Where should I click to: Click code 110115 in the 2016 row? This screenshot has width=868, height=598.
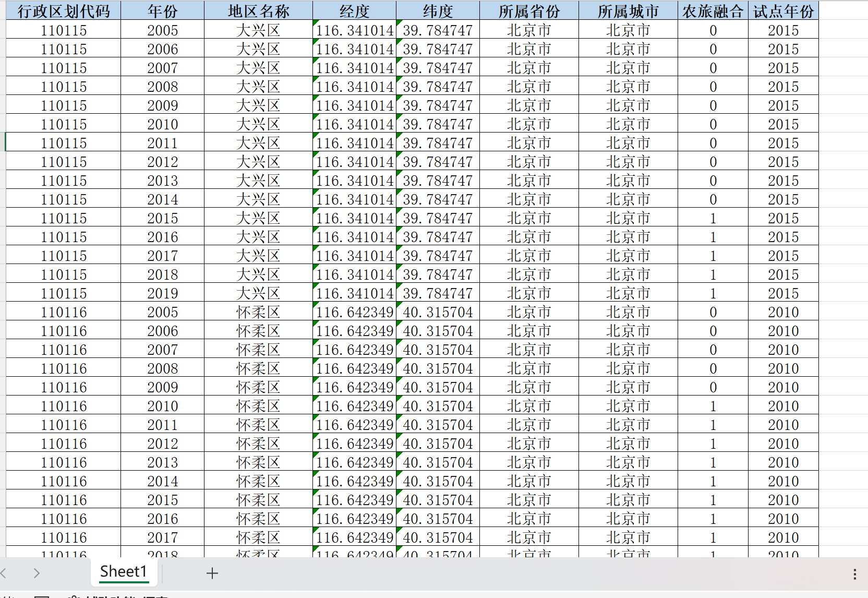pyautogui.click(x=64, y=237)
